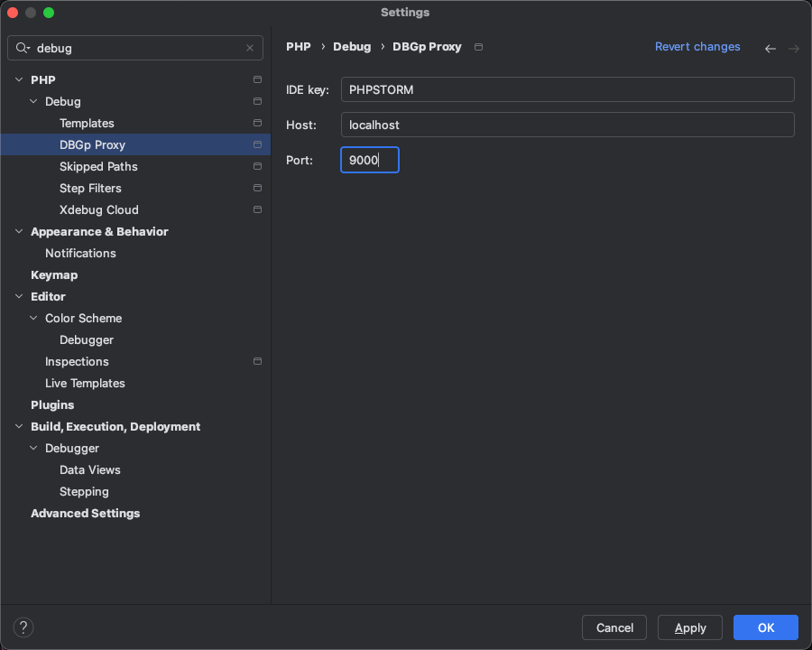812x650 pixels.
Task: Clear the debug search text
Action: click(x=250, y=48)
